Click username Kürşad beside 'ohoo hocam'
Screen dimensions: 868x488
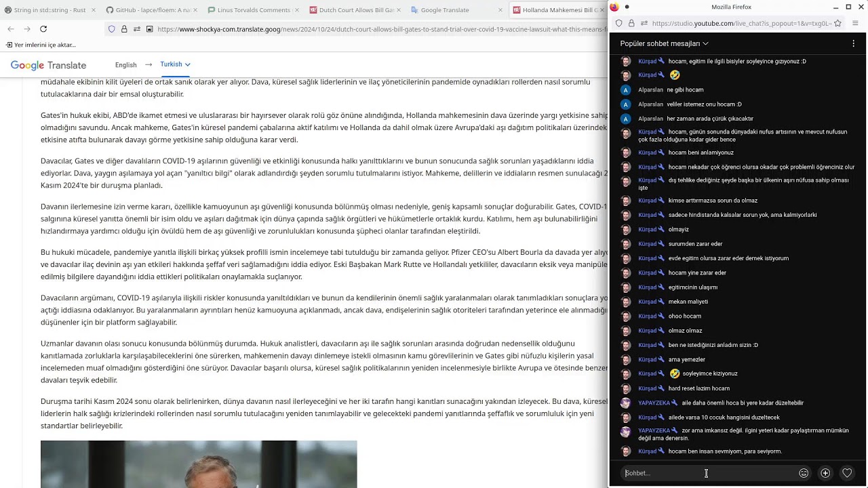tap(647, 316)
